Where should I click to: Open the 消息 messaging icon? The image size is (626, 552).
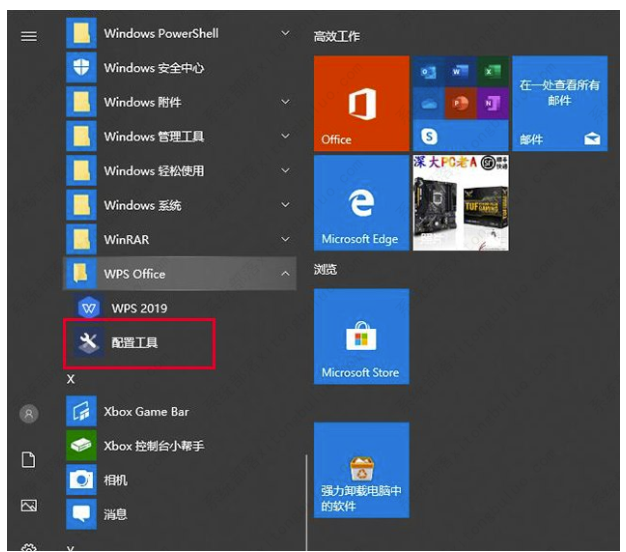(81, 514)
